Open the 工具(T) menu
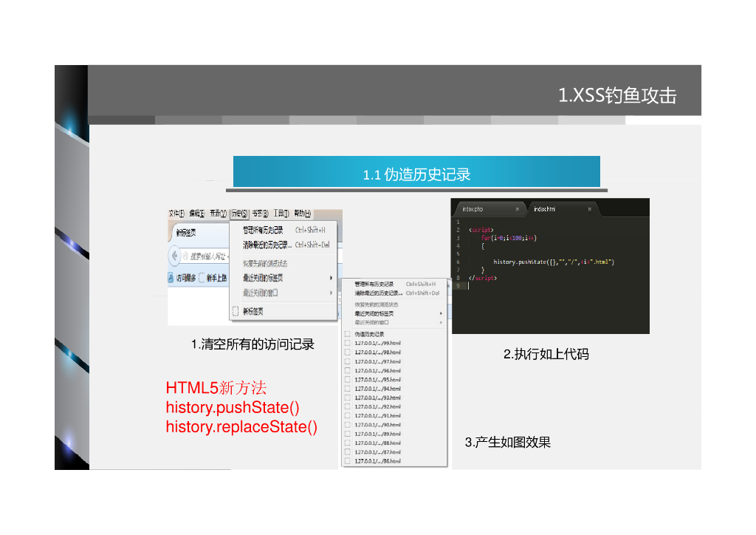 281,214
